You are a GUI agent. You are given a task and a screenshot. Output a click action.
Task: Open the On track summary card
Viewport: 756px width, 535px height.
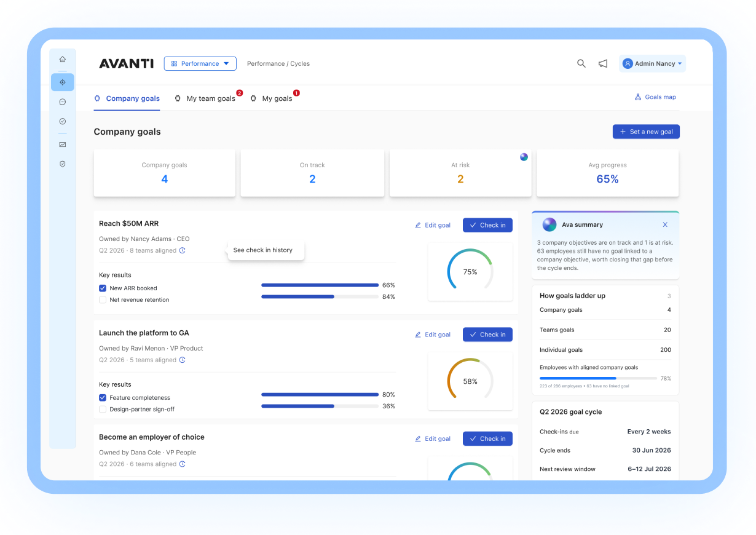point(312,173)
